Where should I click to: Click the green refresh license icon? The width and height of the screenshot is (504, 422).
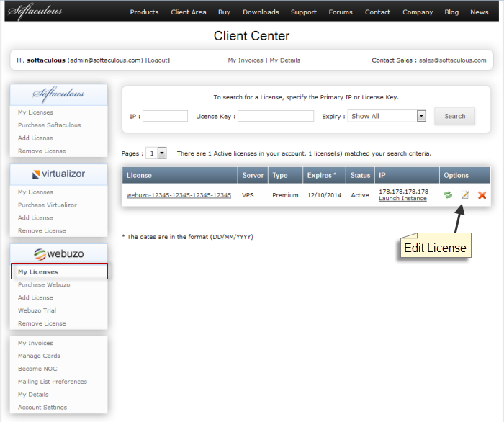tap(448, 194)
